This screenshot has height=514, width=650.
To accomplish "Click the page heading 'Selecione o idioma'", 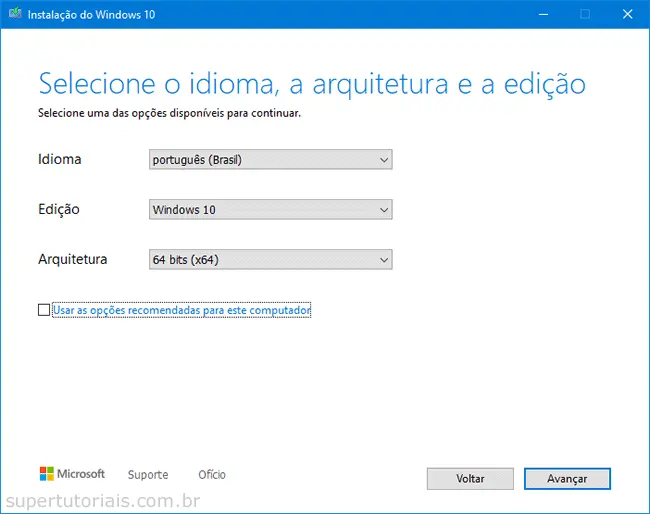I will click(x=312, y=84).
